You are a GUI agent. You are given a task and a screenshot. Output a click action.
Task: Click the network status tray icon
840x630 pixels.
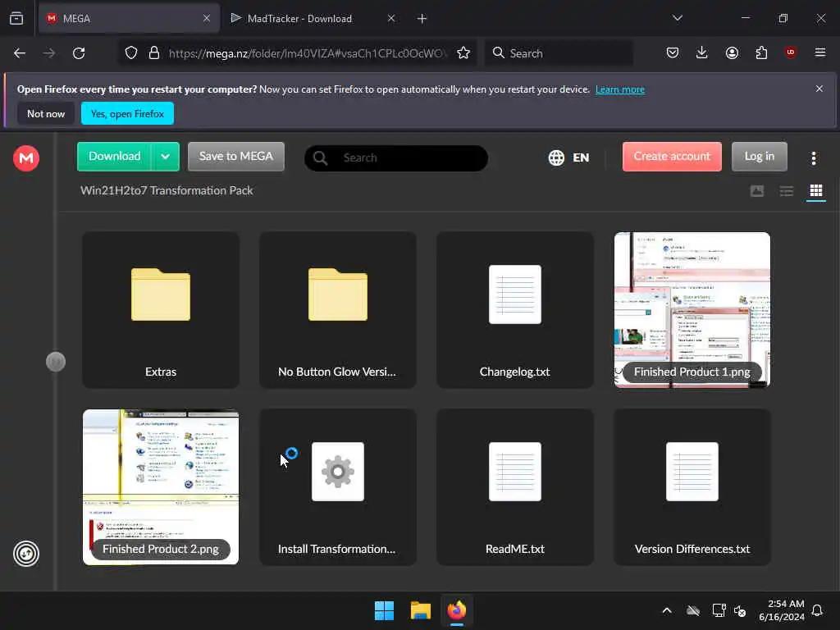click(719, 610)
